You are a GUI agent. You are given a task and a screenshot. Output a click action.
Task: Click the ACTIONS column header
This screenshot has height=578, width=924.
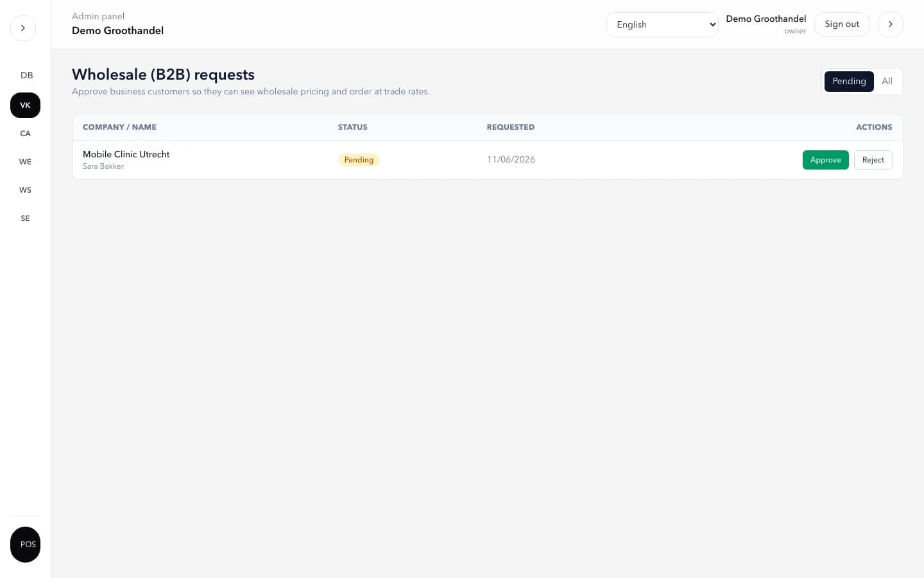[874, 127]
